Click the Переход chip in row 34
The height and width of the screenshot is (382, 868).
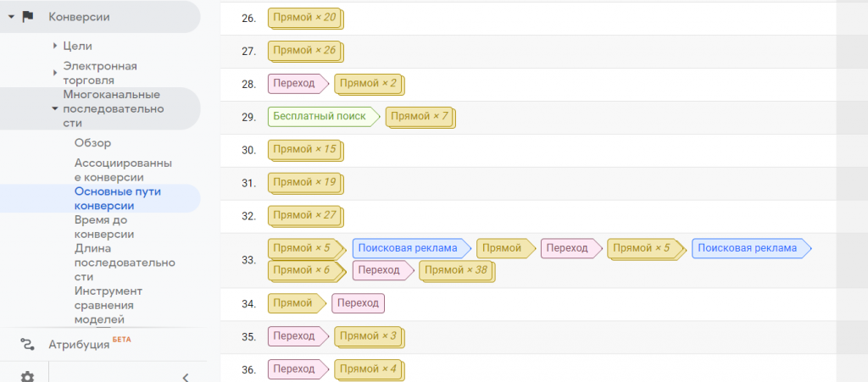point(358,302)
